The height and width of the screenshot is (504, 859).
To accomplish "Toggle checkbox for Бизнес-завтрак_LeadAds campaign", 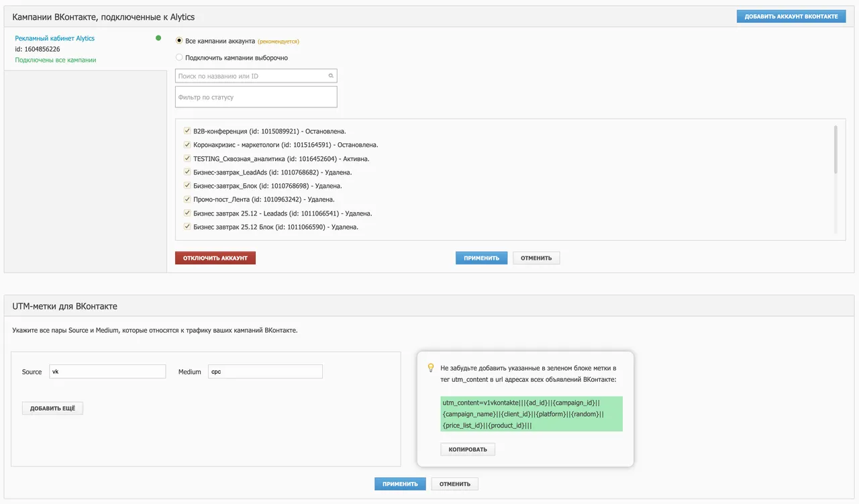I will point(187,172).
